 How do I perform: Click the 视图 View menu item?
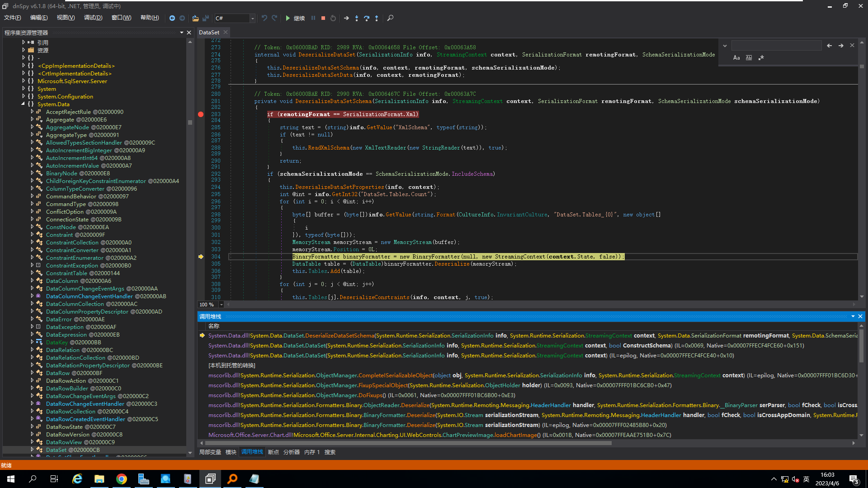tap(66, 18)
